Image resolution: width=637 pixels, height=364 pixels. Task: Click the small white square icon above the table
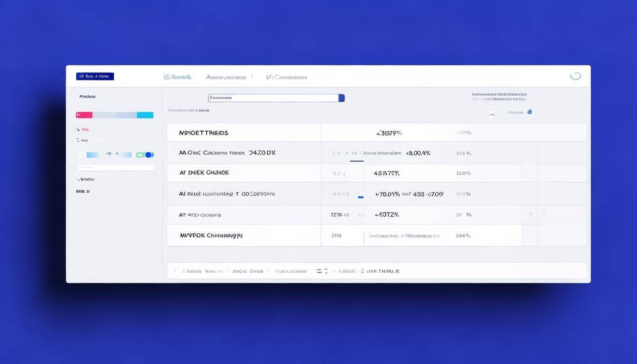coord(492,114)
